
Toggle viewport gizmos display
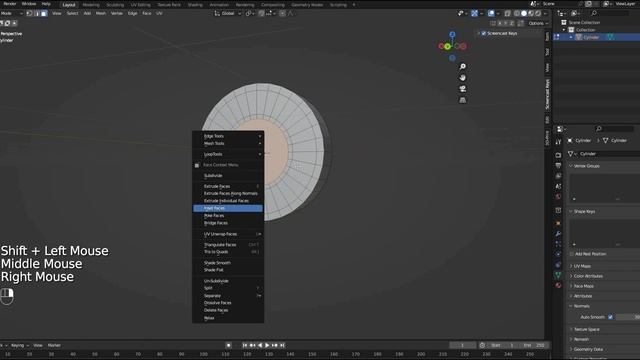point(475,13)
